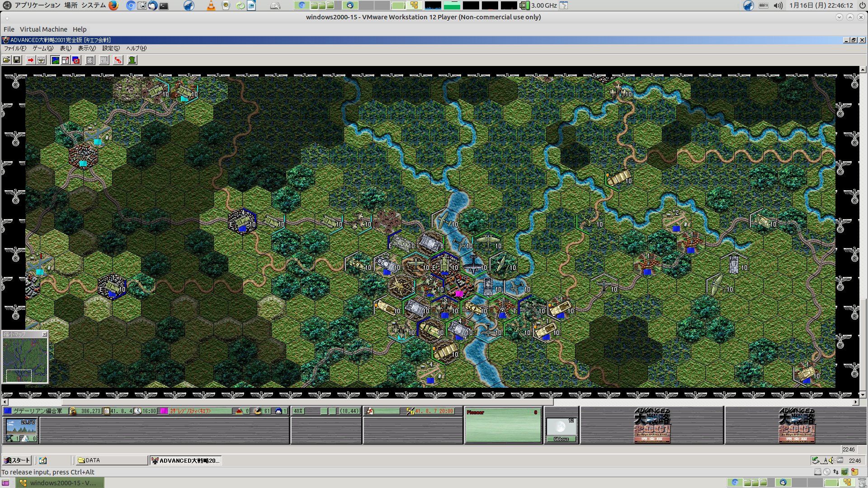Click the Pioneer unit info panel
Viewport: 868px width, 488px height.
[x=503, y=425]
